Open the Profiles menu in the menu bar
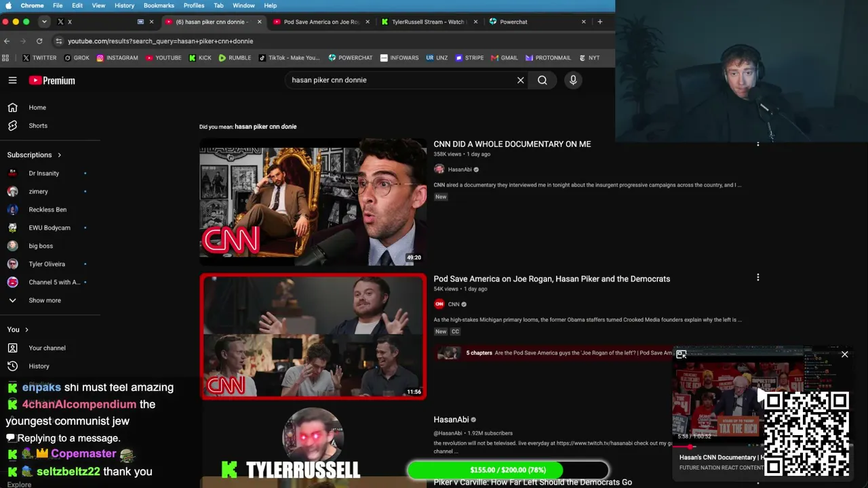The width and height of the screenshot is (868, 488). (x=194, y=5)
